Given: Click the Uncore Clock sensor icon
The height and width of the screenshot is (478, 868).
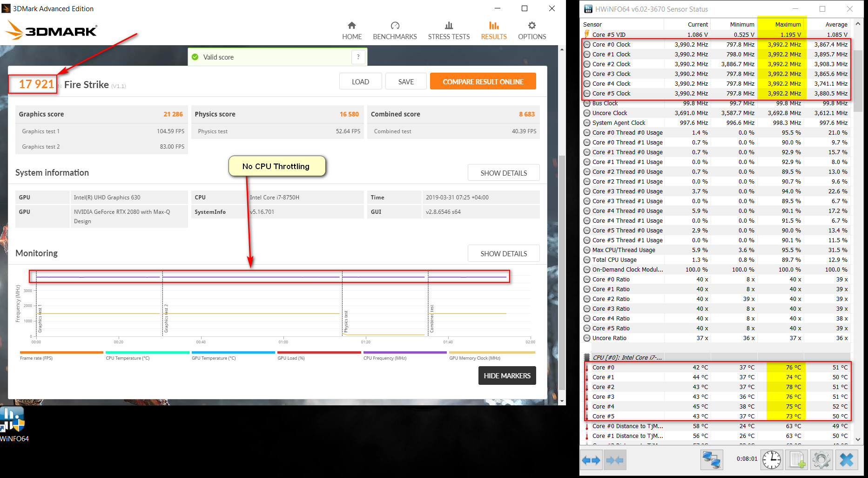Looking at the screenshot, I should [x=587, y=113].
